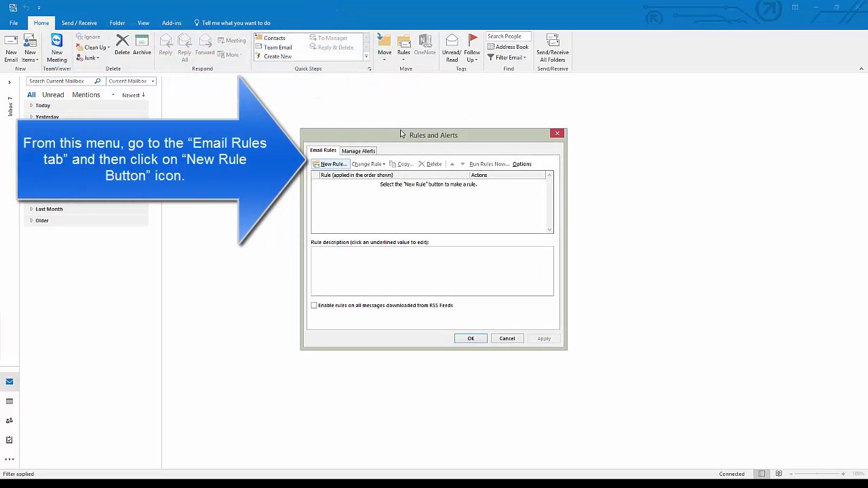Show All messages filter
Image resolution: width=868 pixels, height=488 pixels.
pos(31,95)
